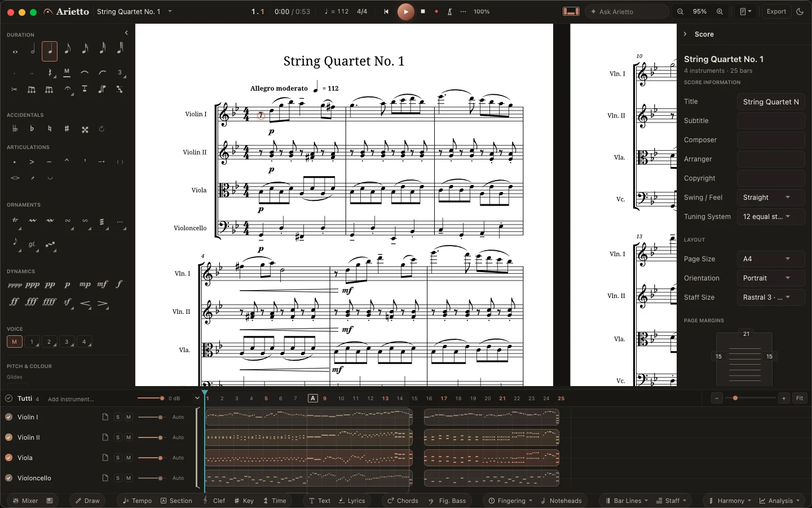Click the record button

click(x=436, y=11)
